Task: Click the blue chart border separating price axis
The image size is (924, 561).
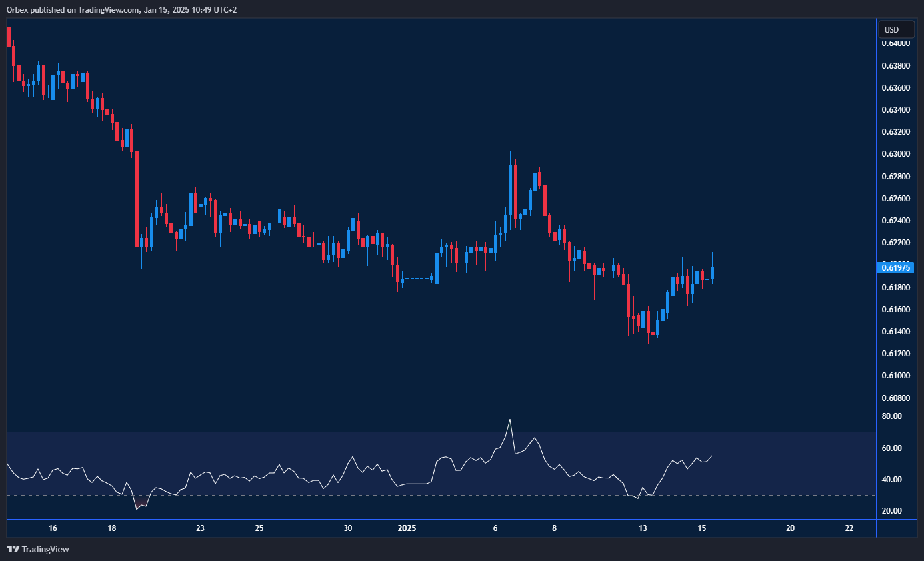Action: 877,267
